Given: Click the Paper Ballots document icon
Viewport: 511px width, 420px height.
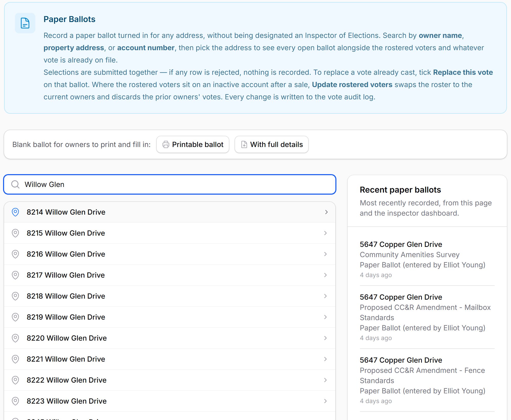Looking at the screenshot, I should point(25,23).
